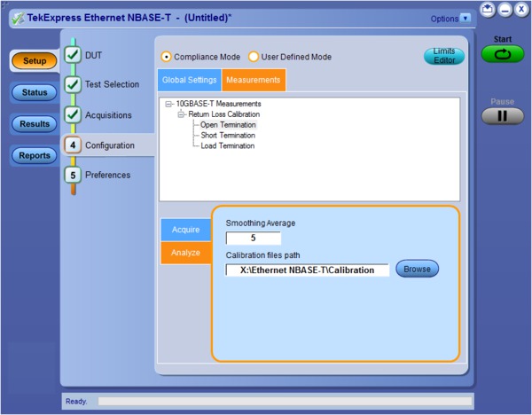This screenshot has width=532, height=415.
Task: Click the green Start run icon
Action: pyautogui.click(x=503, y=54)
